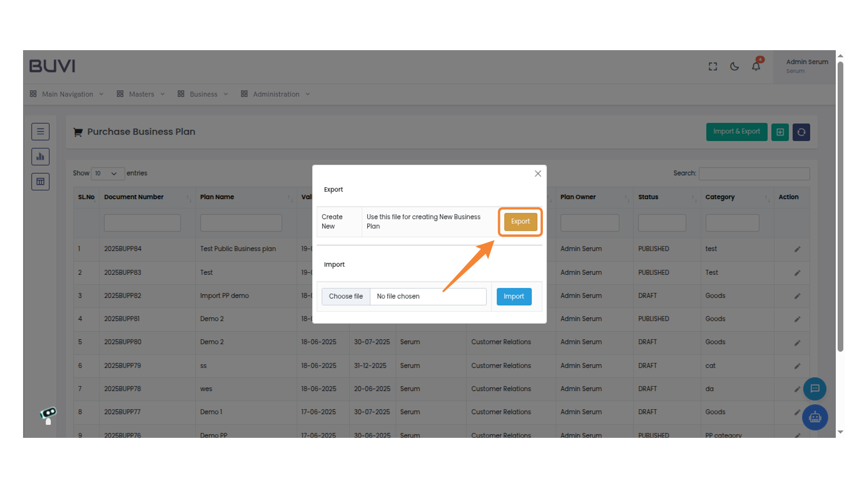The width and height of the screenshot is (868, 488).
Task: Click the orange Export button
Action: (x=520, y=221)
